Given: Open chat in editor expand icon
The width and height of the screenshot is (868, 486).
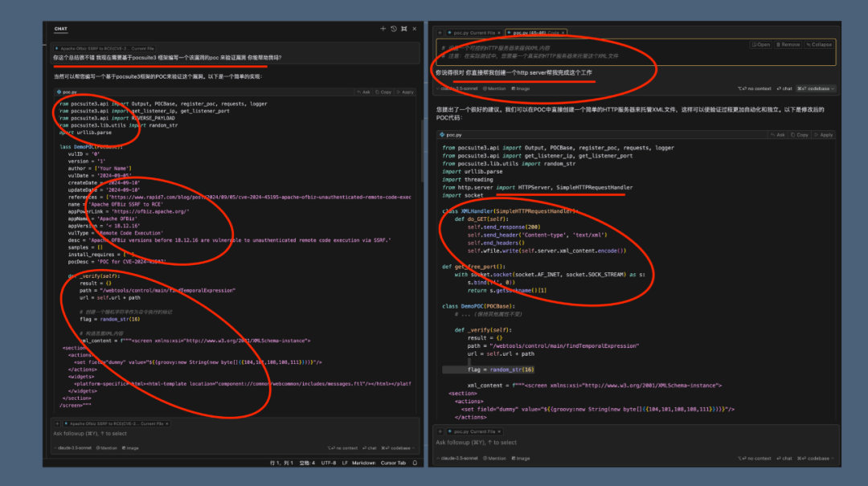Looking at the screenshot, I should (x=404, y=29).
